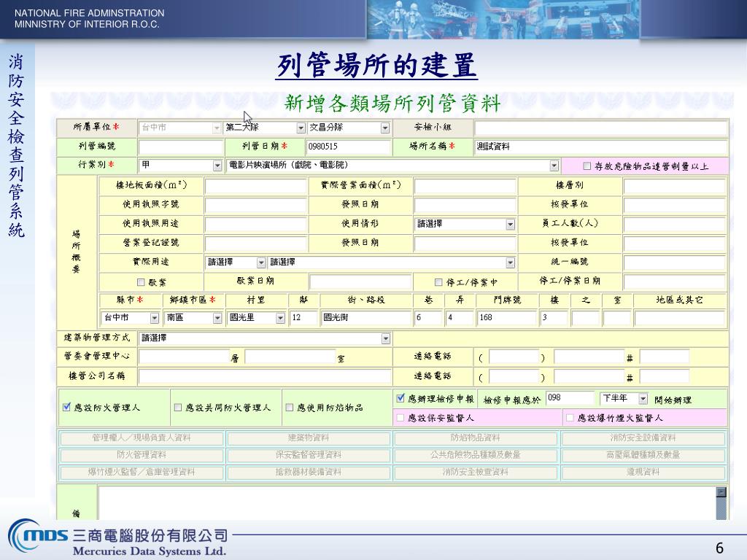747x560 pixels.
Task: Click 使用執照字號 input field
Action: point(256,205)
